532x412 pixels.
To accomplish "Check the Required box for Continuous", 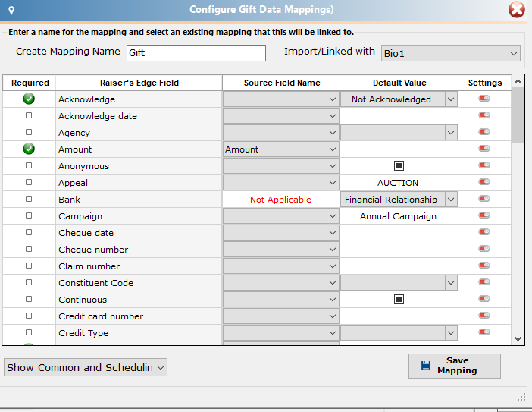I will pos(29,299).
